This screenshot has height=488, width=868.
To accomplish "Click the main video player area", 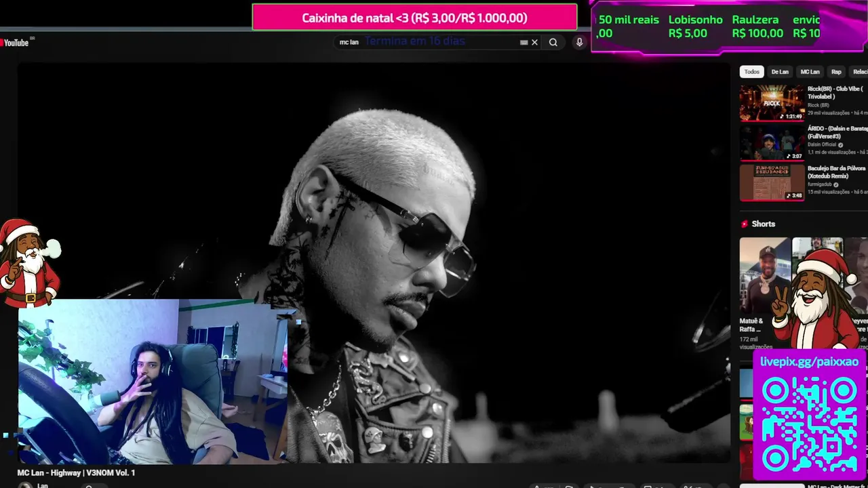I will coord(374,263).
